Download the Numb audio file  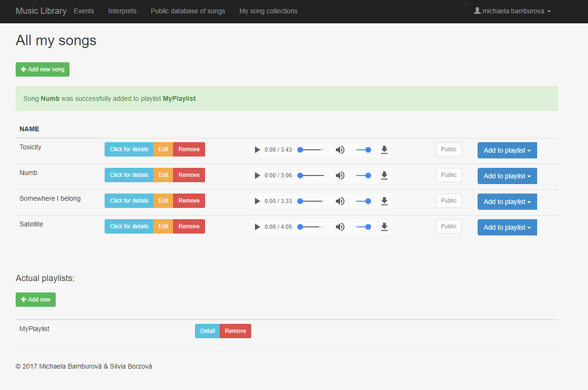(x=384, y=175)
